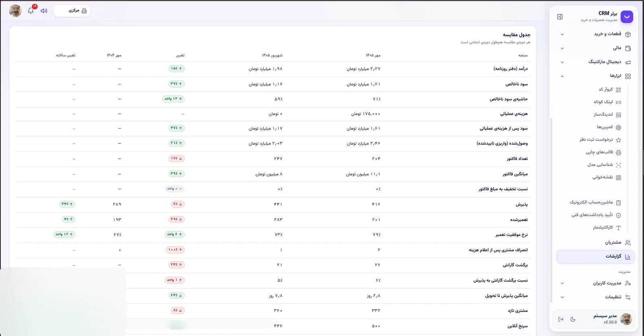Click the 64% badge for میانگین پذیرش تا تحویل
This screenshot has width=644, height=336.
point(177,295)
